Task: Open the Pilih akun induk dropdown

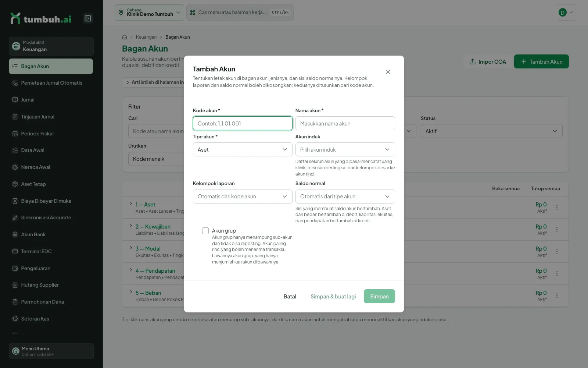Action: coord(345,149)
